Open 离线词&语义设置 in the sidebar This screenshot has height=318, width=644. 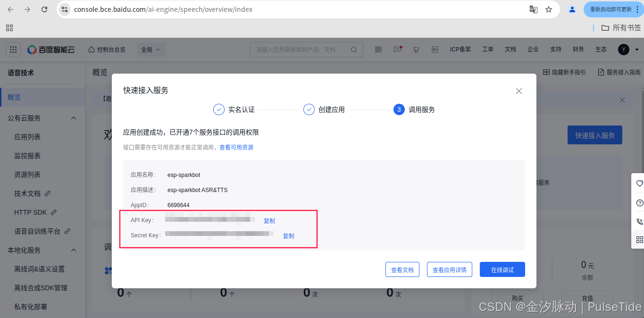(39, 269)
